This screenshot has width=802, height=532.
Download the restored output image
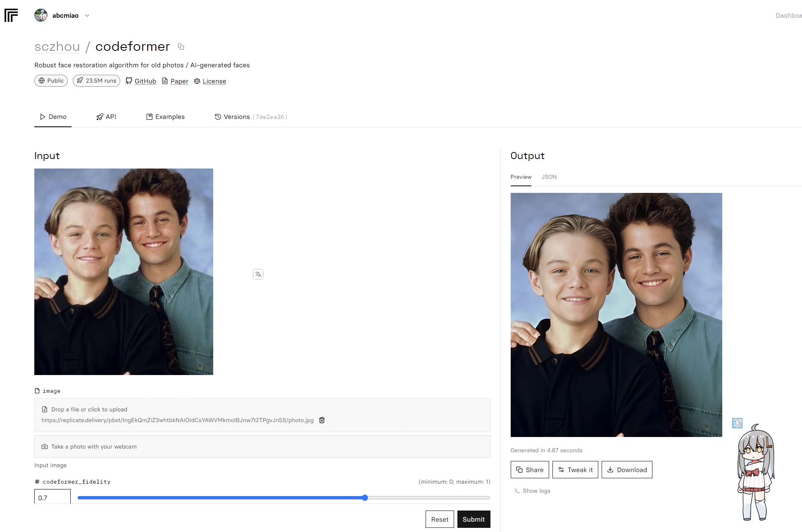tap(626, 470)
